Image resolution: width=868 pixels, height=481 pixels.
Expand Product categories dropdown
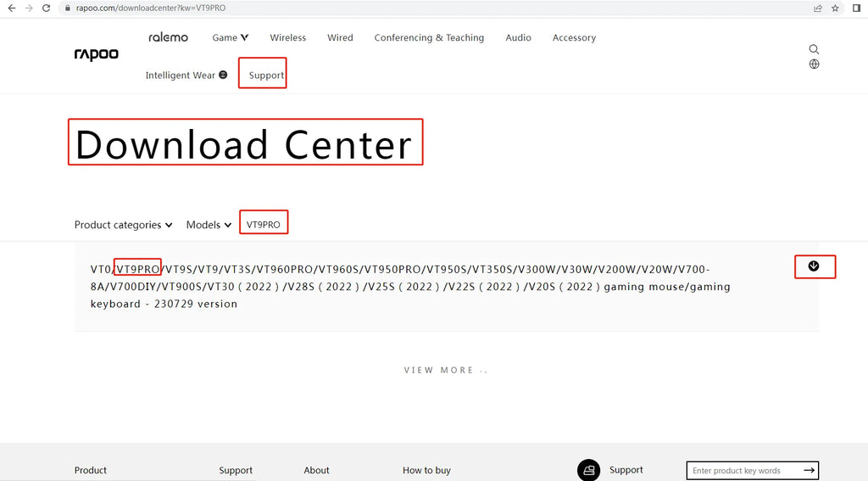[x=124, y=225]
